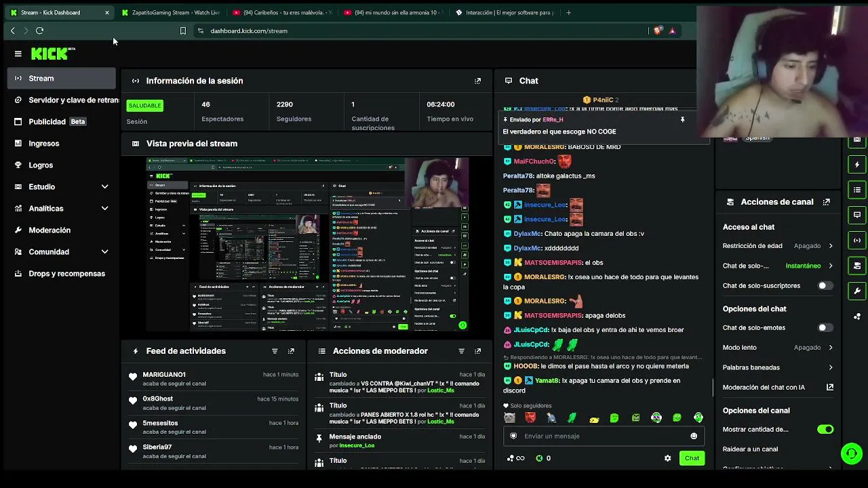Click the lightning bolt icon in the right sidebar

(x=857, y=165)
